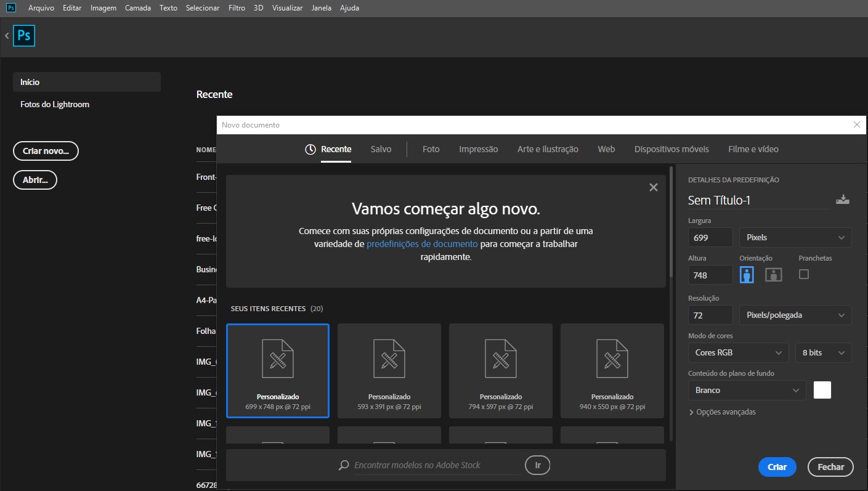
Task: Click the Largura field showing 699
Action: pos(710,237)
